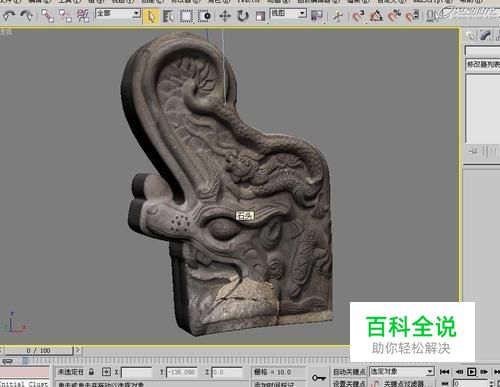
Task: Click the Y coordinate field showing -136.008
Action: point(181,372)
